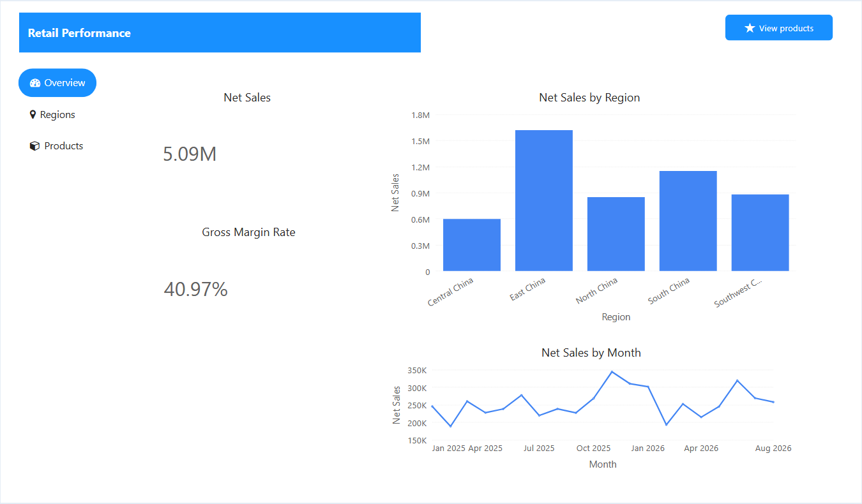
Task: Click the Month x-axis title
Action: pyautogui.click(x=603, y=464)
